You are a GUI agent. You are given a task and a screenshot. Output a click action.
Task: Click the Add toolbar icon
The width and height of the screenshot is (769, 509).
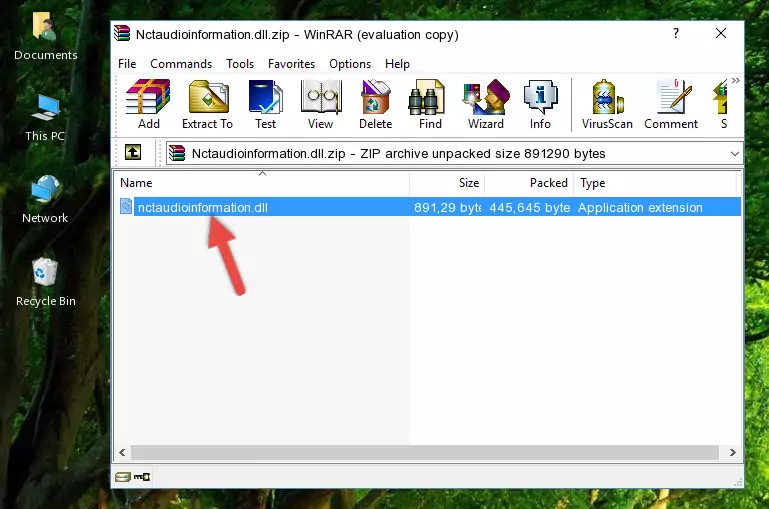(x=148, y=104)
